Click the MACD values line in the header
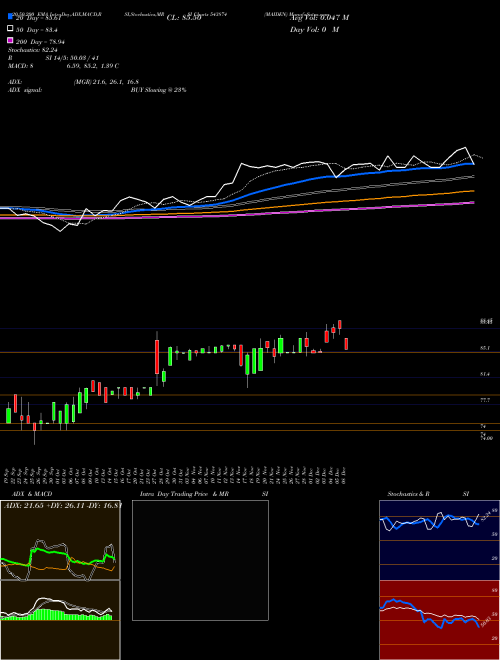Viewport: 500px width, 660px height. [x=64, y=66]
